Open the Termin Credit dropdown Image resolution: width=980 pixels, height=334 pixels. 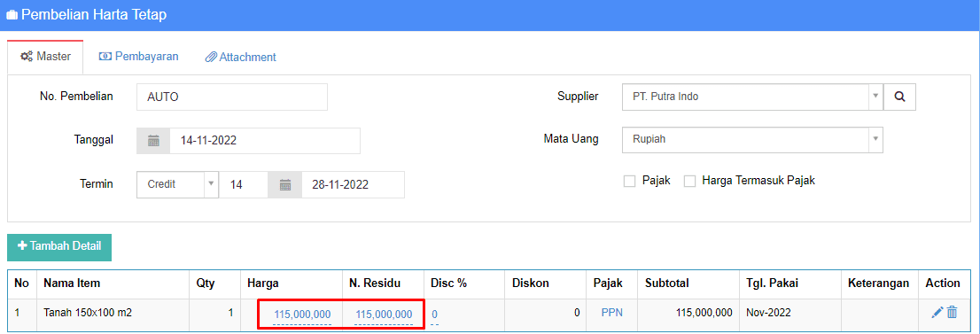click(177, 184)
